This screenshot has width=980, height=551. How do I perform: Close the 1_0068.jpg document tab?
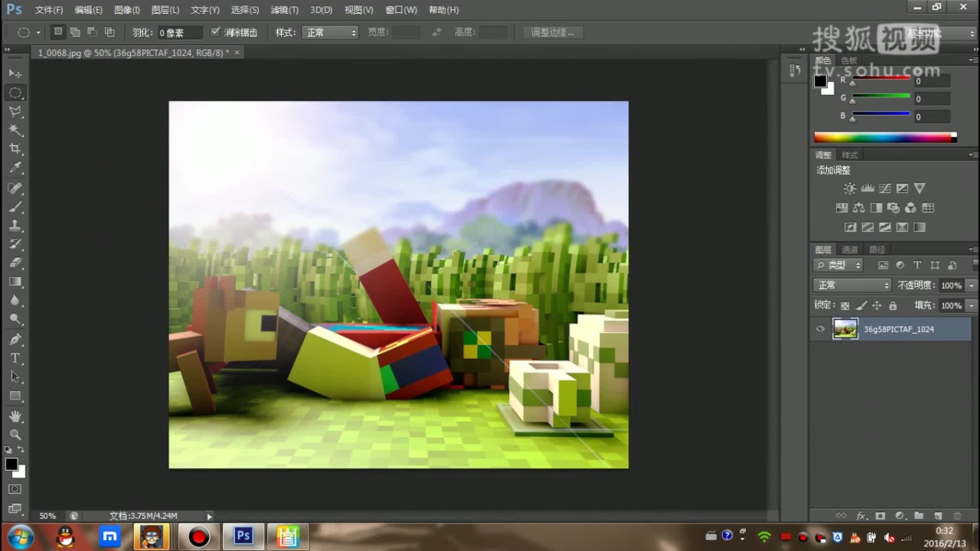[x=237, y=52]
